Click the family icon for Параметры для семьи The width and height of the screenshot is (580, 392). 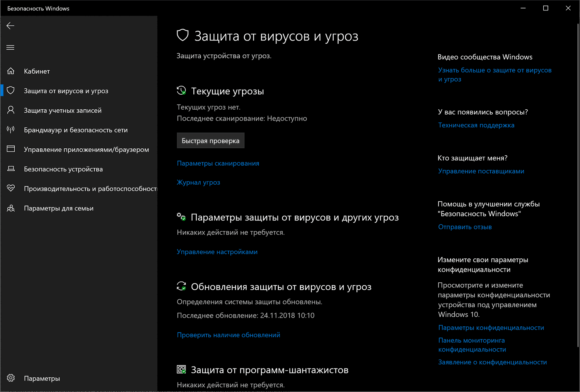pos(11,208)
